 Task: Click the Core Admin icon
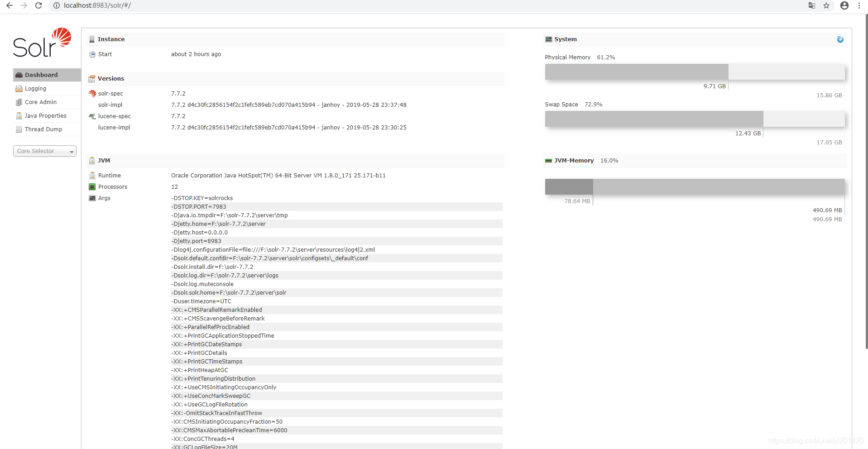19,102
